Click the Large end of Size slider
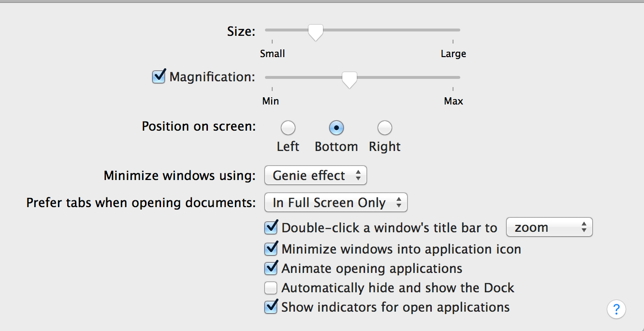This screenshot has height=331, width=644. (453, 30)
